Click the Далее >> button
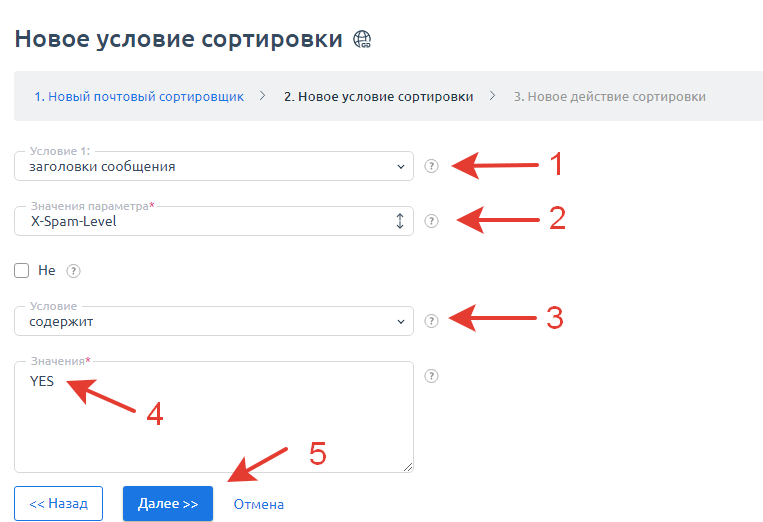This screenshot has height=522, width=763. pos(168,504)
